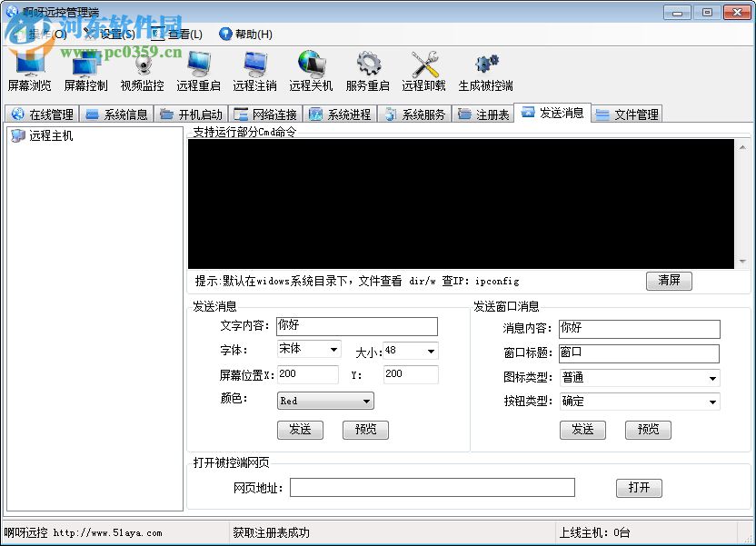
Task: Open the 系统进程 system processes tab
Action: tap(341, 113)
